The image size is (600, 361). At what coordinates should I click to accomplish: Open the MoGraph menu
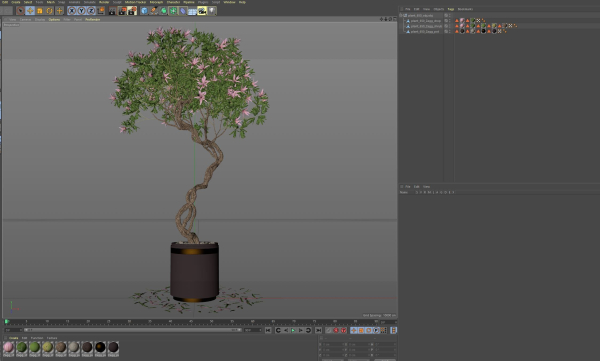pyautogui.click(x=156, y=2)
